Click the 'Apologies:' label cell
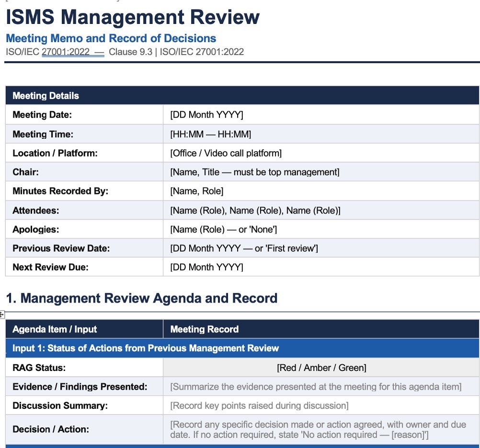 [x=84, y=229]
